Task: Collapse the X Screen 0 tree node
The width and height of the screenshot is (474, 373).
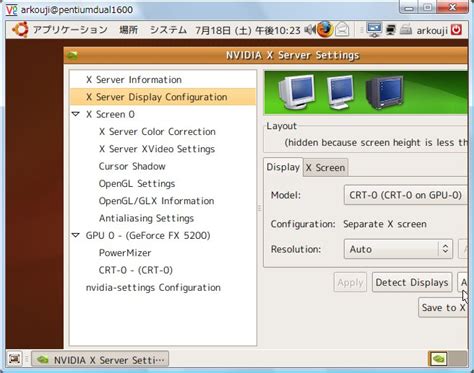Action: 76,114
